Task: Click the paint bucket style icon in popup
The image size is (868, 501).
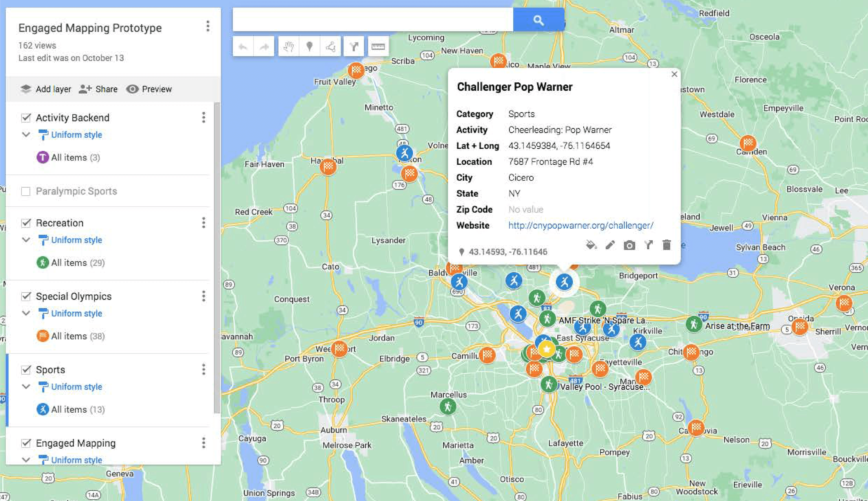Action: click(591, 245)
